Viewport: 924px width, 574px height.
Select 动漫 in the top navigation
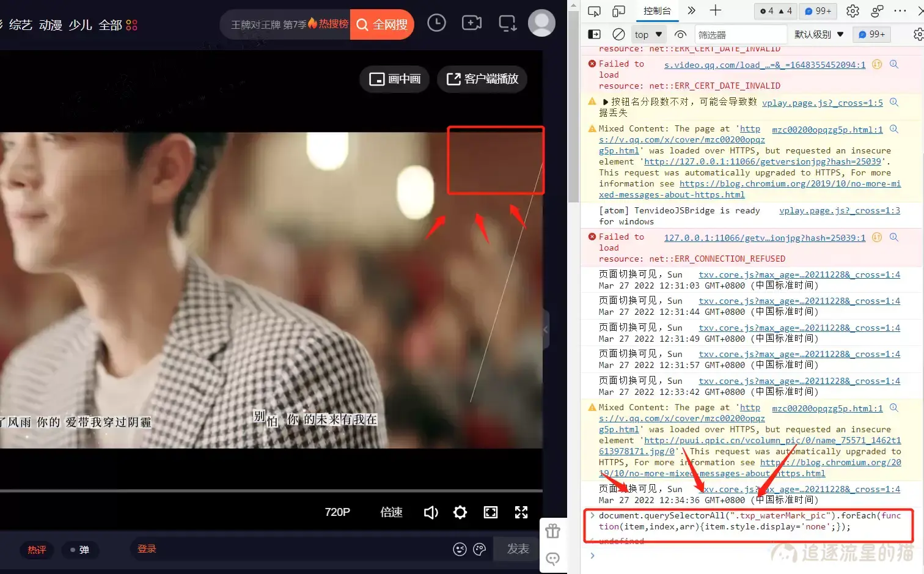tap(51, 25)
